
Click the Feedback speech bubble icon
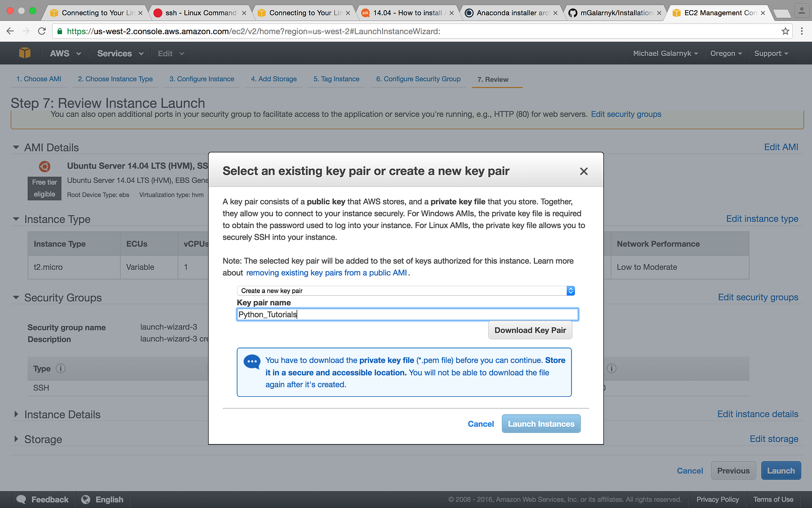pyautogui.click(x=21, y=499)
